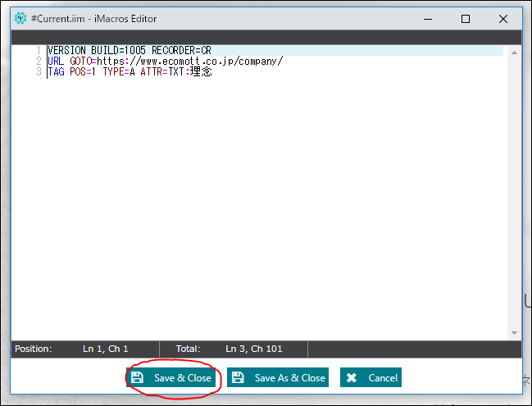Viewport: 532px width, 406px height.
Task: Click the 'Ln 1, Ch 1' position value
Action: pyautogui.click(x=106, y=349)
